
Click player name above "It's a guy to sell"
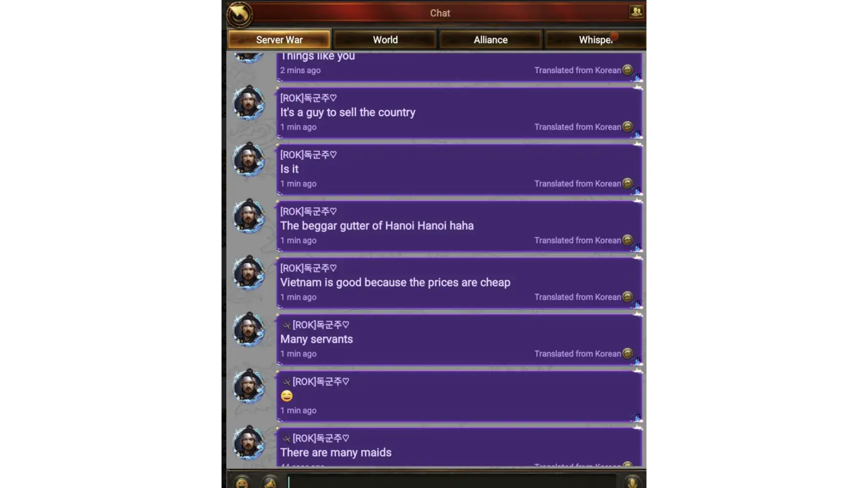coord(309,98)
